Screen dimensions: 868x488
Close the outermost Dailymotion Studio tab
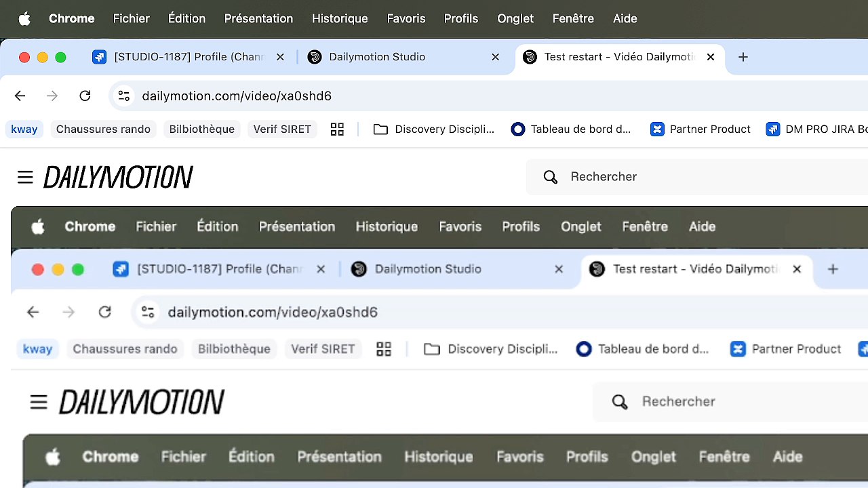click(496, 57)
